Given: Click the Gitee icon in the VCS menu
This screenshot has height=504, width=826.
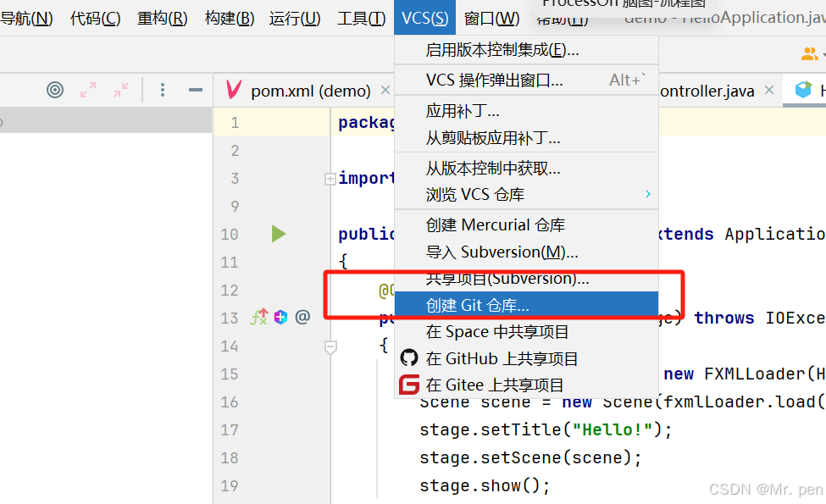Looking at the screenshot, I should pyautogui.click(x=409, y=385).
